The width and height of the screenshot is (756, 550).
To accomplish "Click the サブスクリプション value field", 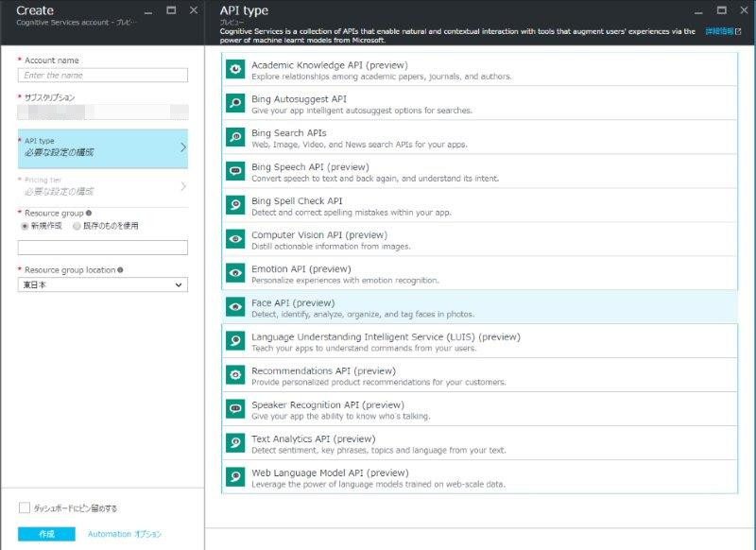I will point(103,112).
